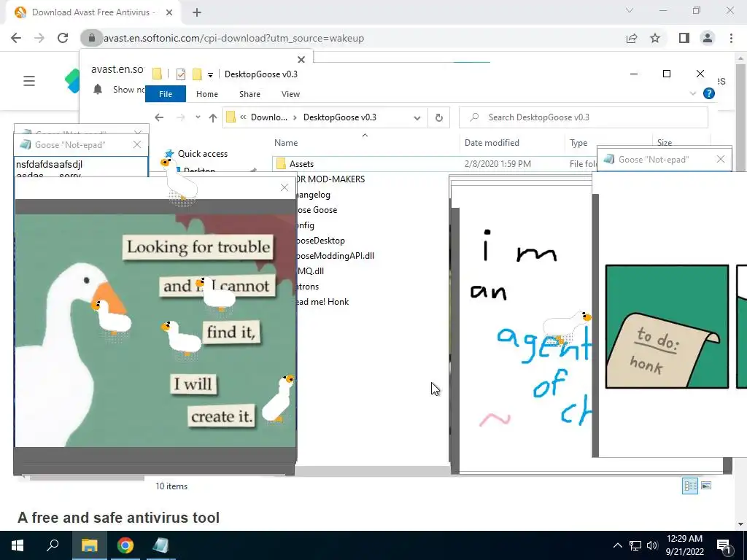Click new folder icon in title bar
This screenshot has height=560, width=747.
197,74
